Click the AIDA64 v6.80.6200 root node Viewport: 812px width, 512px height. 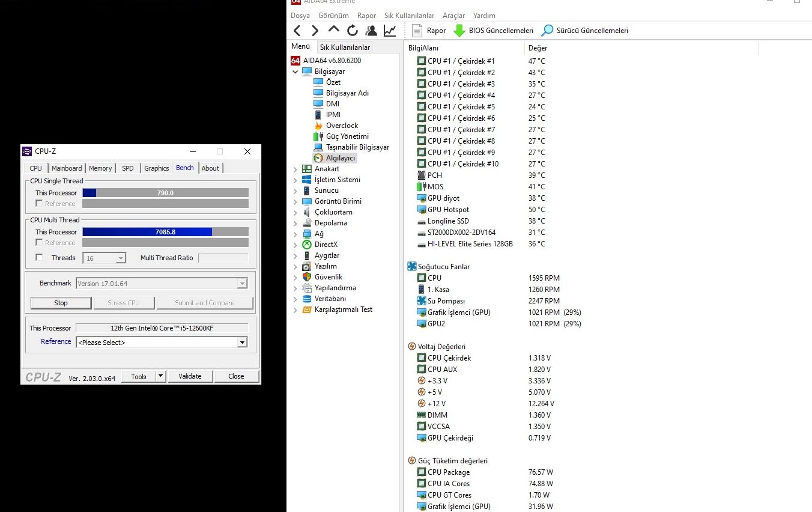pos(332,61)
